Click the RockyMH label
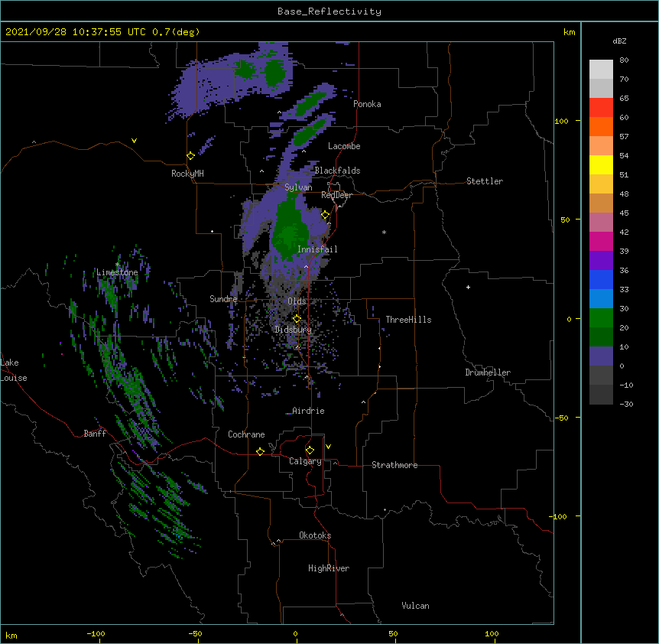Screen dimensions: 659x644 [x=187, y=174]
